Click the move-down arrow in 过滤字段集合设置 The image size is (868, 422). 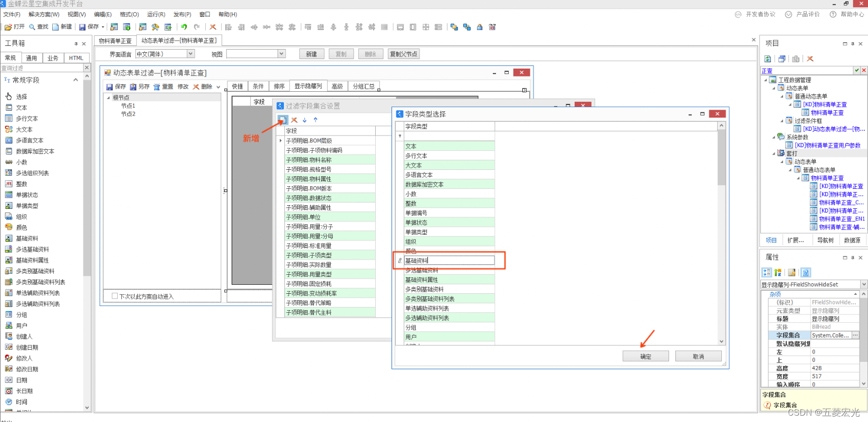(x=304, y=120)
